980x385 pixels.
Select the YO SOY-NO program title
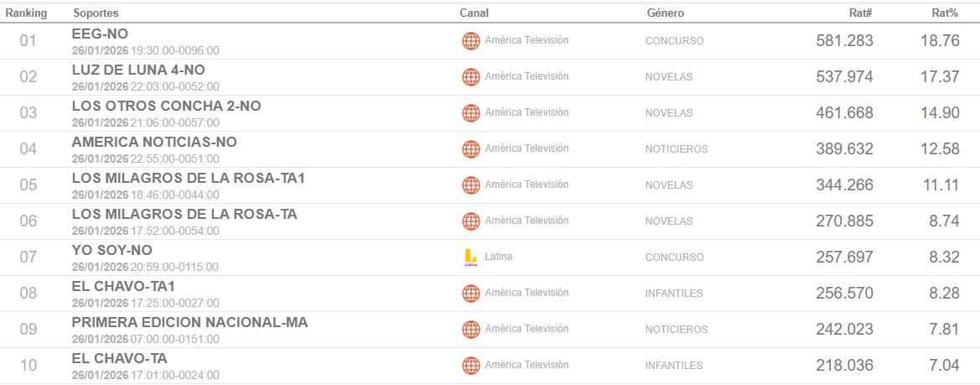click(111, 250)
